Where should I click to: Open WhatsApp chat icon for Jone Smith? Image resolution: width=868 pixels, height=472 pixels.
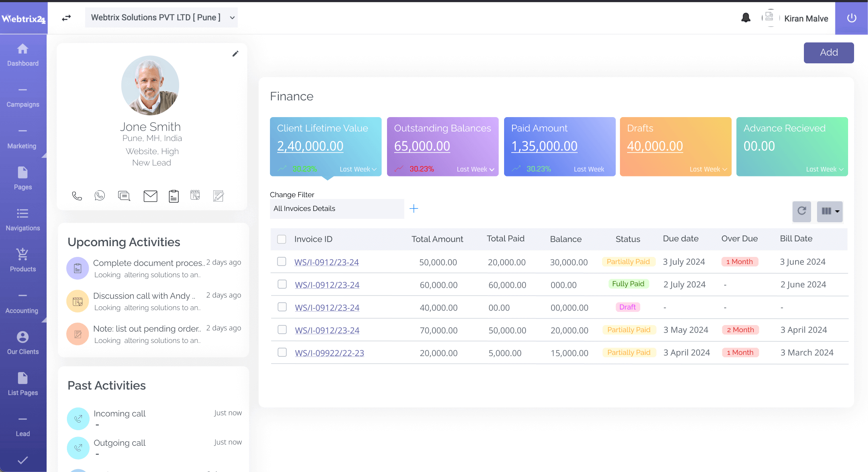[100, 196]
